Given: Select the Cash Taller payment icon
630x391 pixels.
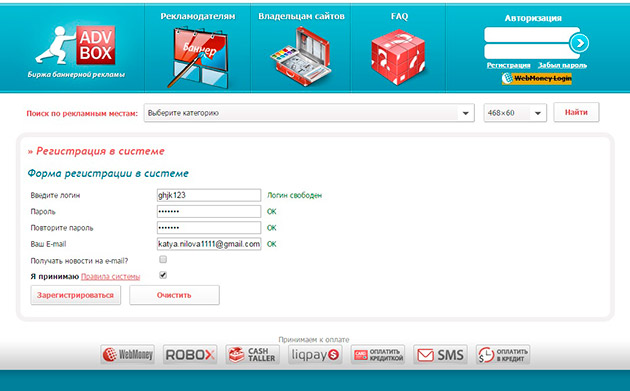Looking at the screenshot, I should click(x=253, y=354).
